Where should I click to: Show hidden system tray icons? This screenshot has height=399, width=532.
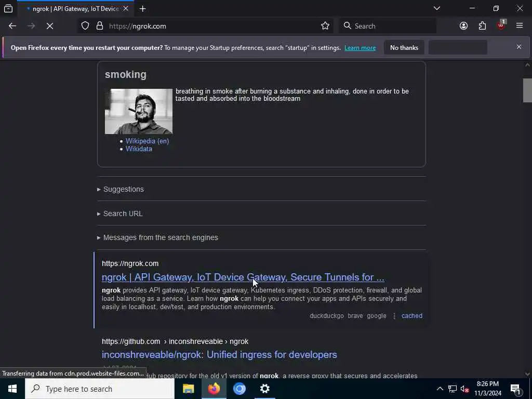point(440,389)
